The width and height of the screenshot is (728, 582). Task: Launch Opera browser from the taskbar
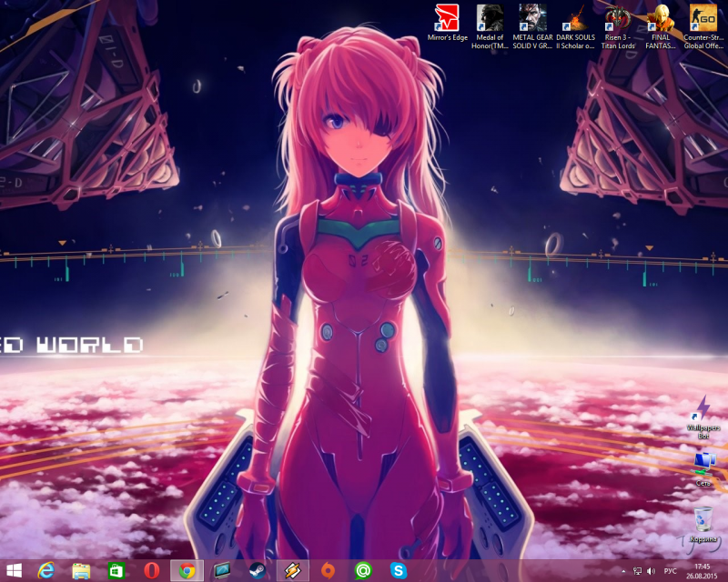point(152,570)
